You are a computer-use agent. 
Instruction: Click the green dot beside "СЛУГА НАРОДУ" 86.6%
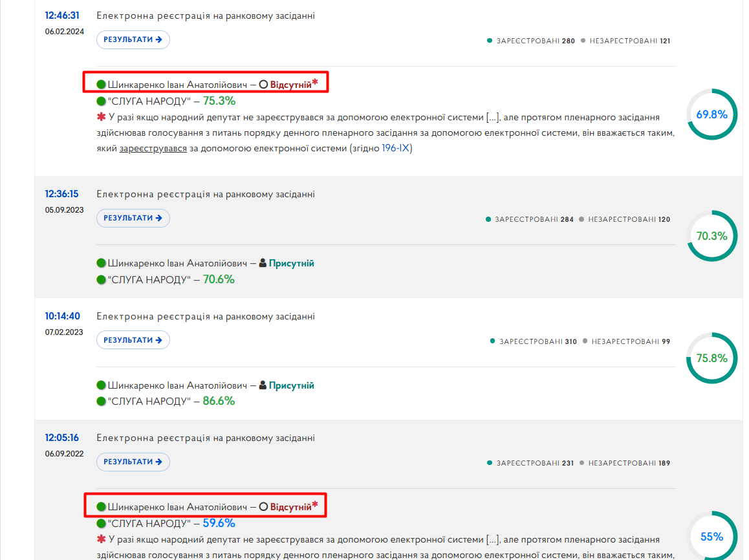point(101,401)
